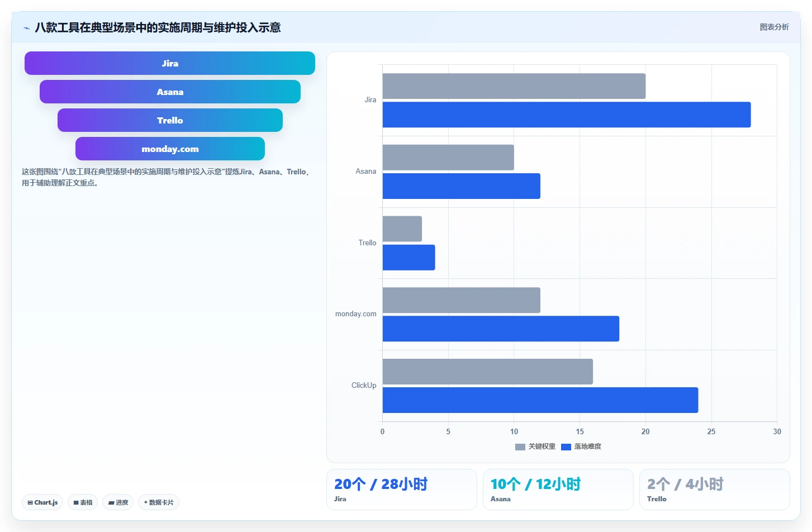Click the panel title 八款工具在典型场景中的实施周期与维护投入示意

point(158,27)
